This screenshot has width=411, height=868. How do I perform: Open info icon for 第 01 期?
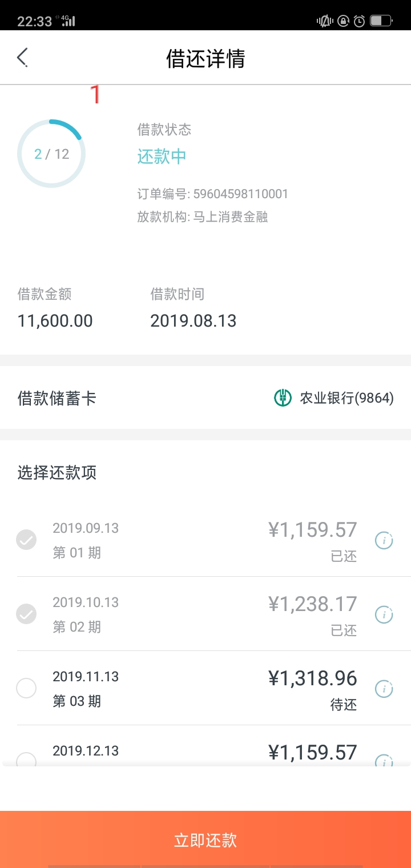384,540
